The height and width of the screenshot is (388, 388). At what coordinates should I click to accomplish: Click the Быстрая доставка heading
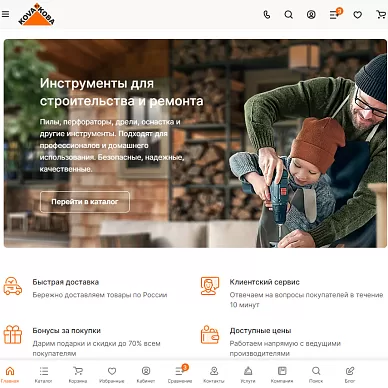point(66,282)
